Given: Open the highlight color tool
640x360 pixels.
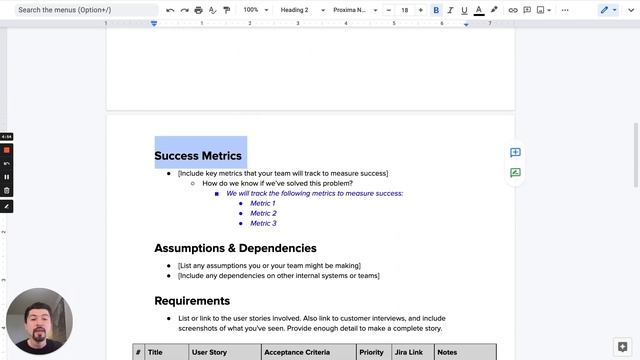Looking at the screenshot, I should (x=494, y=10).
